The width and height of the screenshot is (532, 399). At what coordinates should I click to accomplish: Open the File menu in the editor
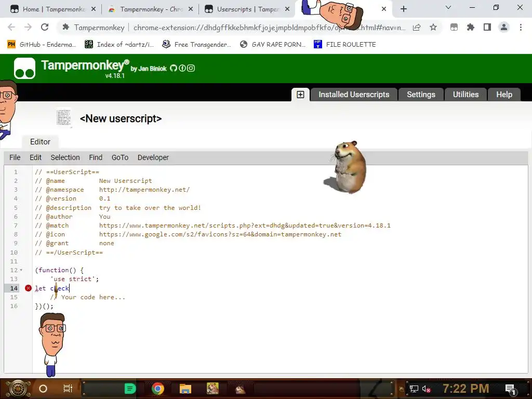tap(15, 157)
